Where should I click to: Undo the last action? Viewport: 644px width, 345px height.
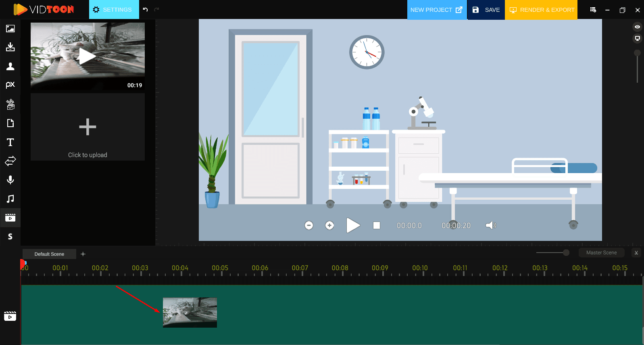[146, 9]
